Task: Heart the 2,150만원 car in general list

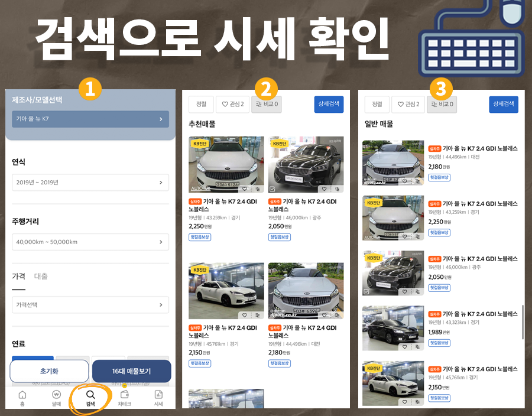Action: tap(405, 402)
